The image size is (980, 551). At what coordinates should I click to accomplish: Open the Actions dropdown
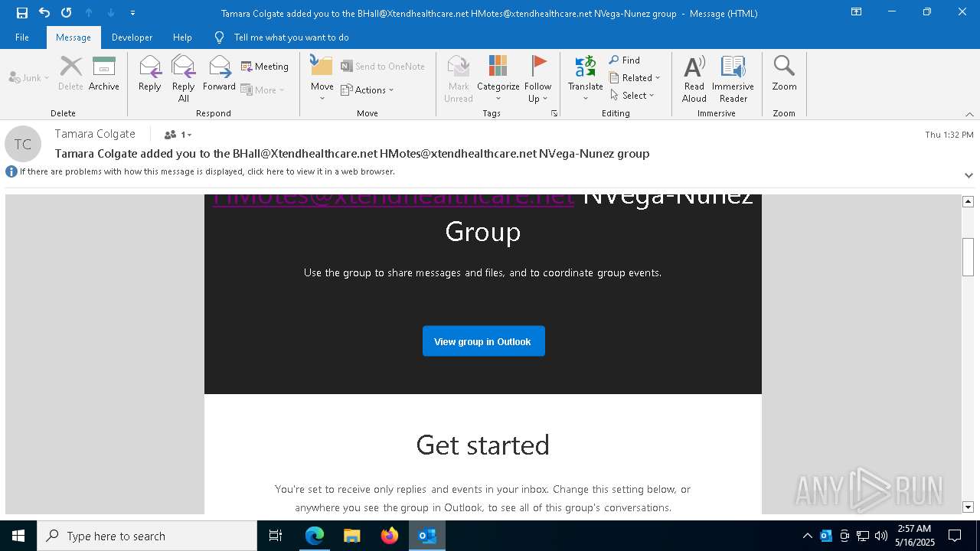tap(367, 90)
